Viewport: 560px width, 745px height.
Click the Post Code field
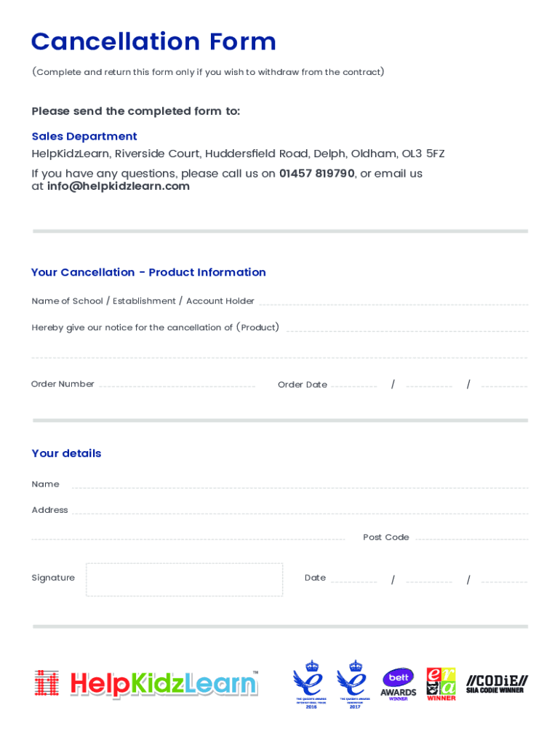tap(471, 537)
